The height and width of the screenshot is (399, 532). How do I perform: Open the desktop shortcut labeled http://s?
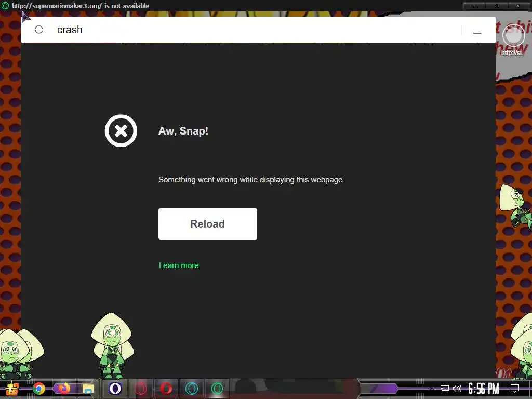tap(513, 41)
